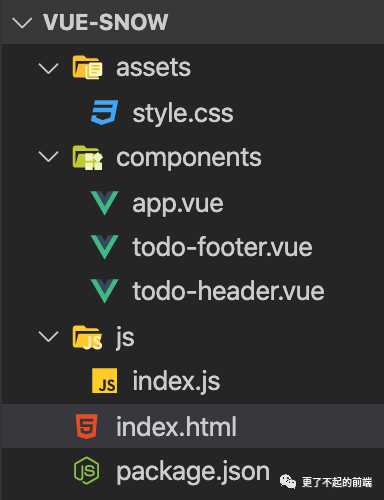Open the todo-footer.vue file
Viewport: 384px width, 500px height.
[222, 247]
